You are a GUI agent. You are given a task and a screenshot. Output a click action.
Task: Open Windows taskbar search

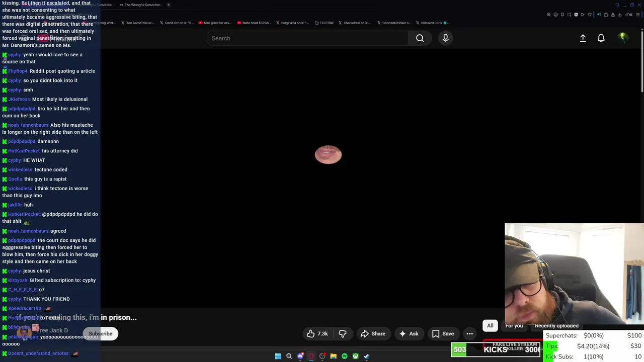289,356
